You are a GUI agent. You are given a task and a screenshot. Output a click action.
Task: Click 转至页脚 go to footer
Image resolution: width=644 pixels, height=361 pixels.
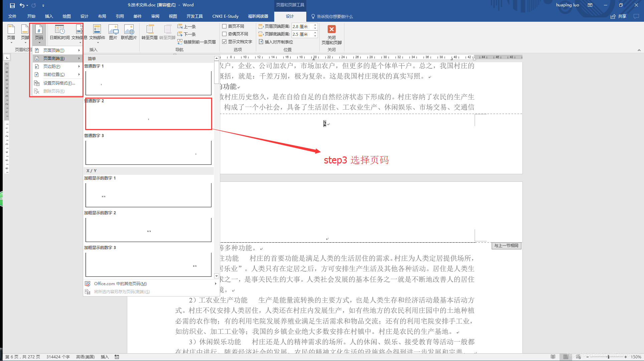point(167,32)
